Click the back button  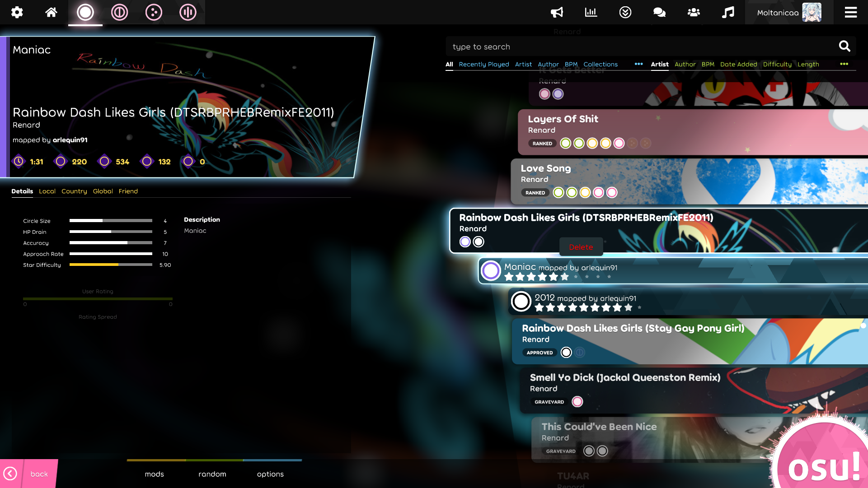pyautogui.click(x=29, y=474)
